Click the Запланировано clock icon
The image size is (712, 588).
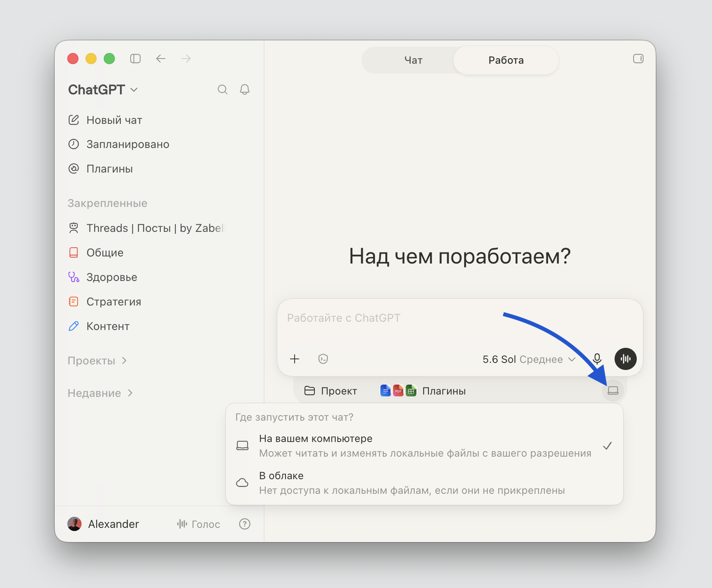tap(74, 144)
